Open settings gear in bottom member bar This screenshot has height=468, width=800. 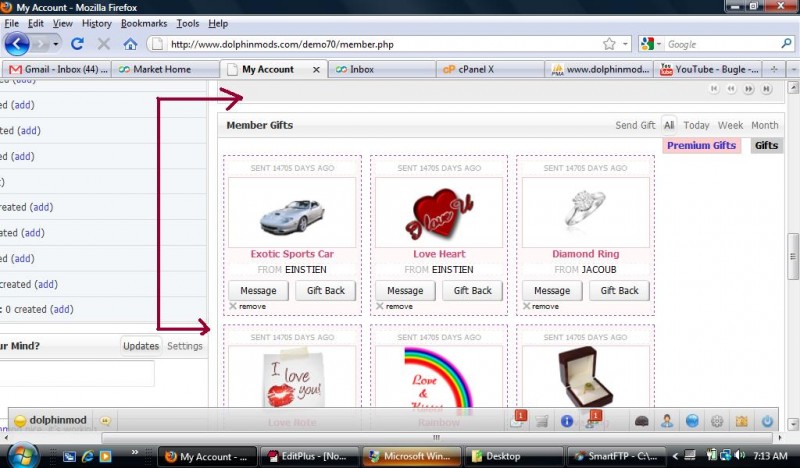click(x=717, y=421)
